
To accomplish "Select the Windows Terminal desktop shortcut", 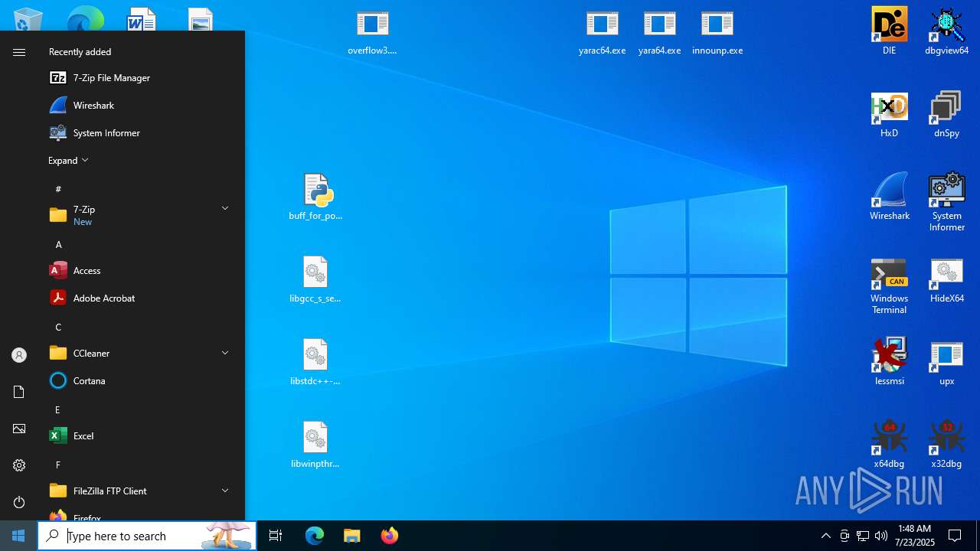I will [889, 285].
